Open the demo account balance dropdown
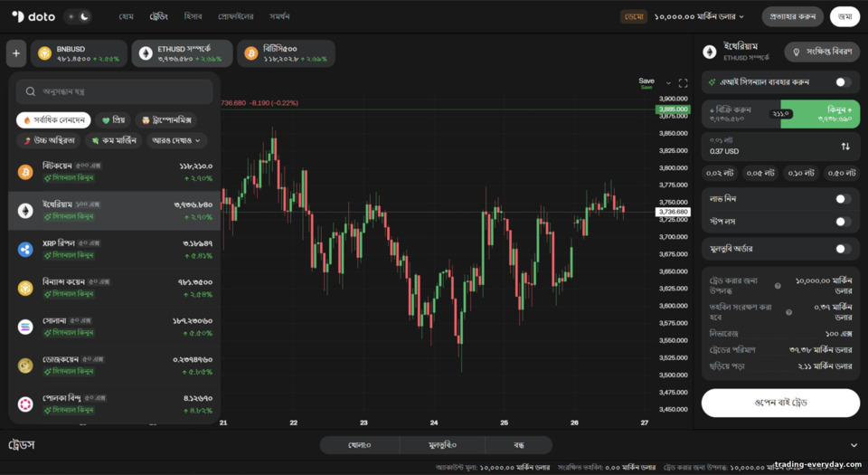This screenshot has height=475, width=868. [699, 16]
